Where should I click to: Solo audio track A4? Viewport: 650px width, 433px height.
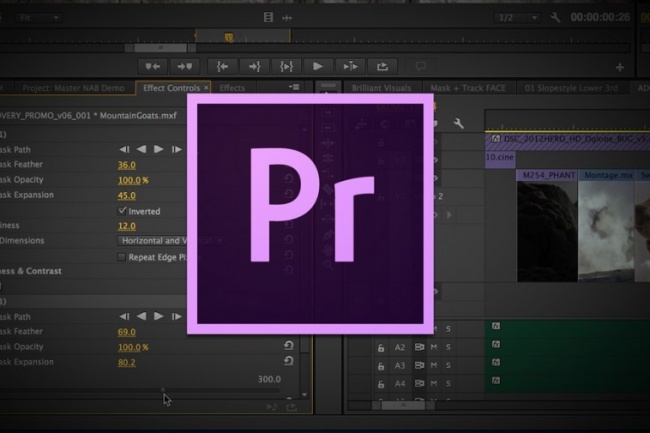tap(448, 383)
